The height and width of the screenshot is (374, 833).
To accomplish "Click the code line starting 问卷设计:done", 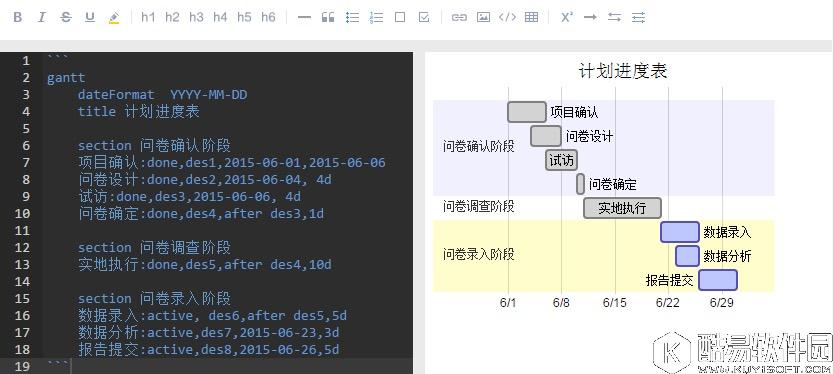I will 205,180.
